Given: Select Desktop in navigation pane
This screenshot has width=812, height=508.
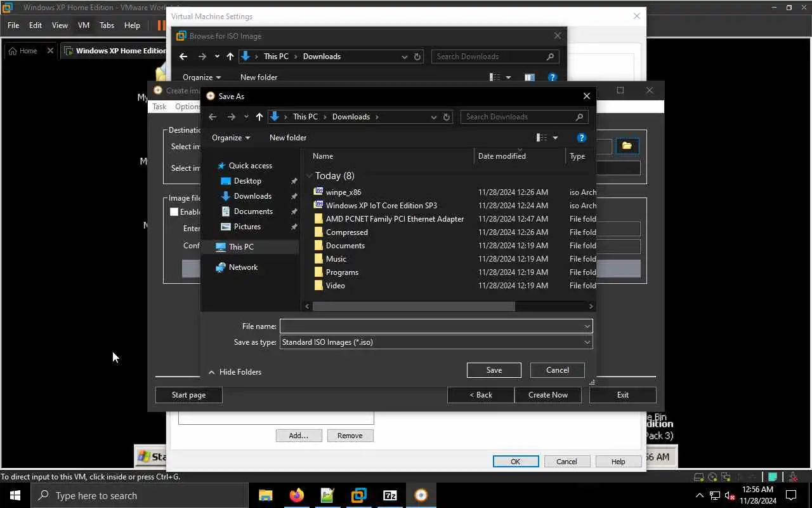Looking at the screenshot, I should click(247, 181).
